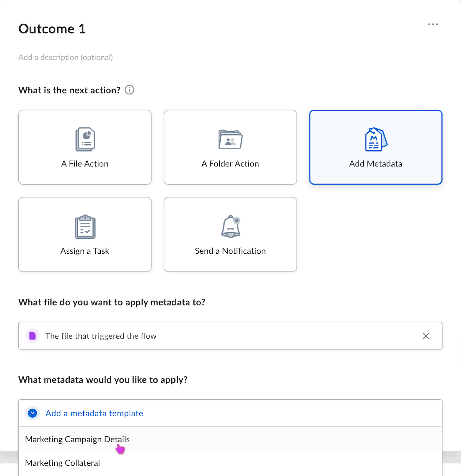Click the info icon beside next action
This screenshot has height=476, width=461.
pyautogui.click(x=129, y=90)
